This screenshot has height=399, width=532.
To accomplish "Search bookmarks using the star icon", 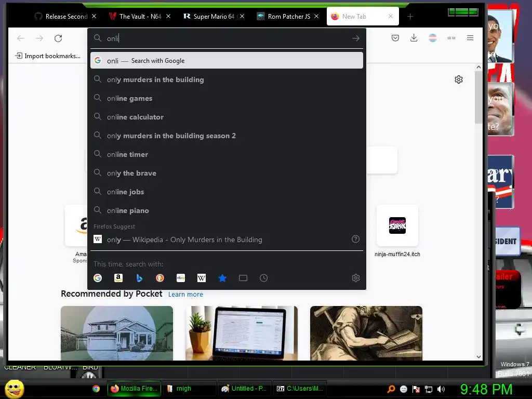I will [x=222, y=278].
